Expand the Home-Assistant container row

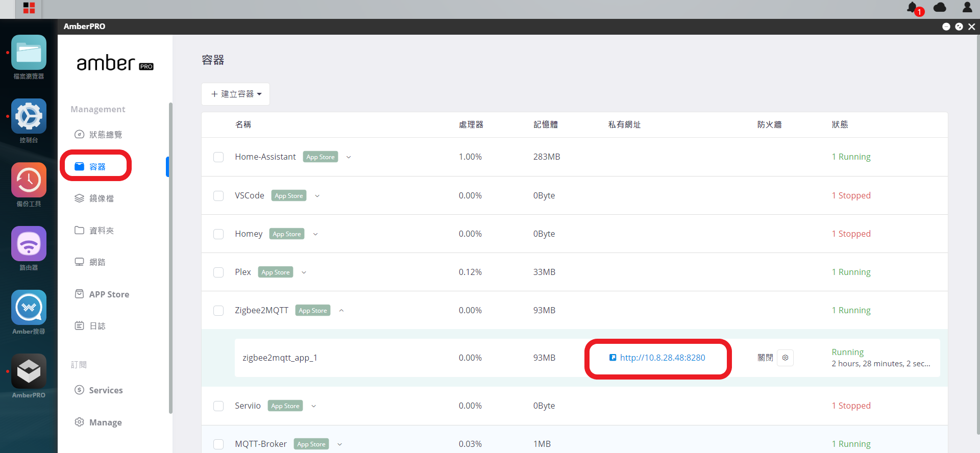[349, 157]
